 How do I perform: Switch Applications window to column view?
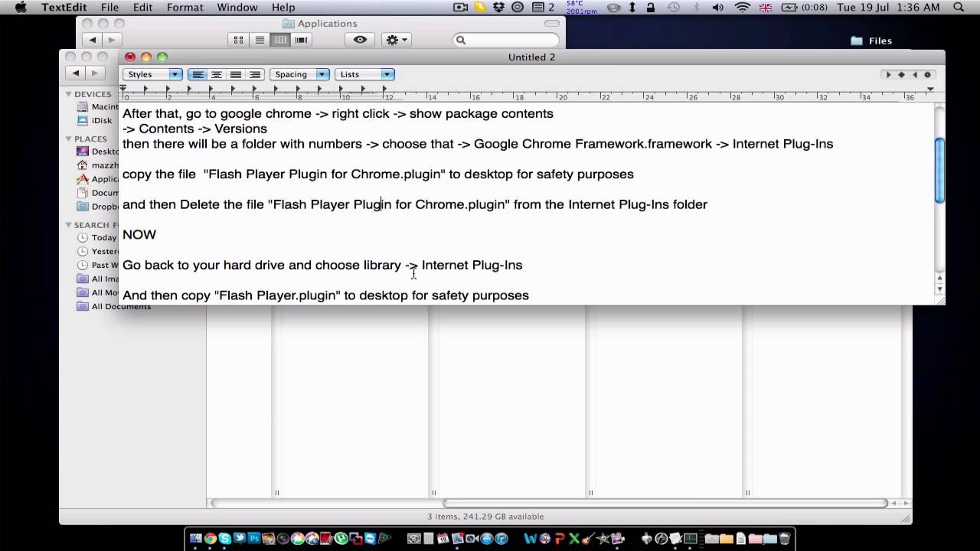(x=280, y=40)
